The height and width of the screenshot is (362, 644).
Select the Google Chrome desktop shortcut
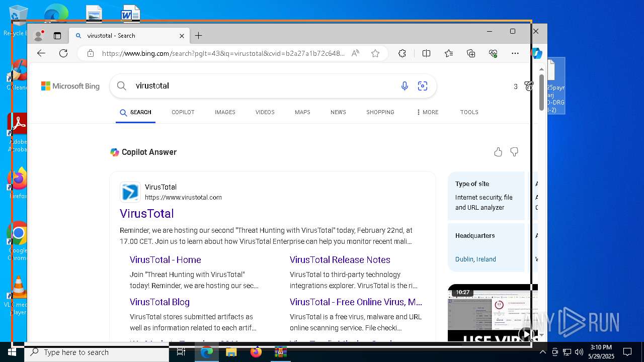[18, 242]
